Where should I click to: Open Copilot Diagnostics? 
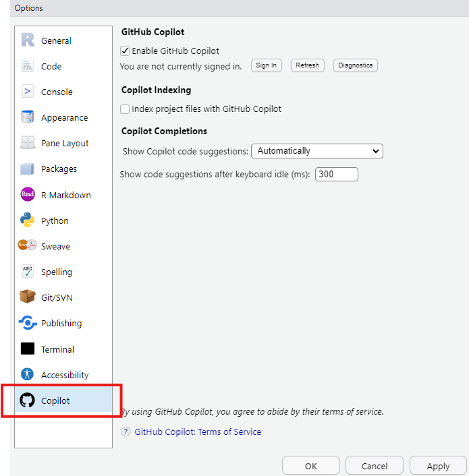point(355,65)
